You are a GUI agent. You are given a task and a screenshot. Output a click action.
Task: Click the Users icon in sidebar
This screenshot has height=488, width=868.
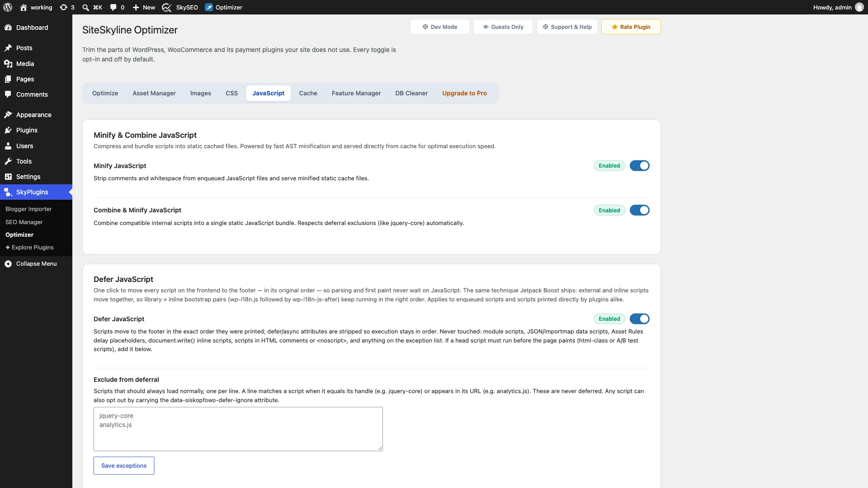(8, 146)
